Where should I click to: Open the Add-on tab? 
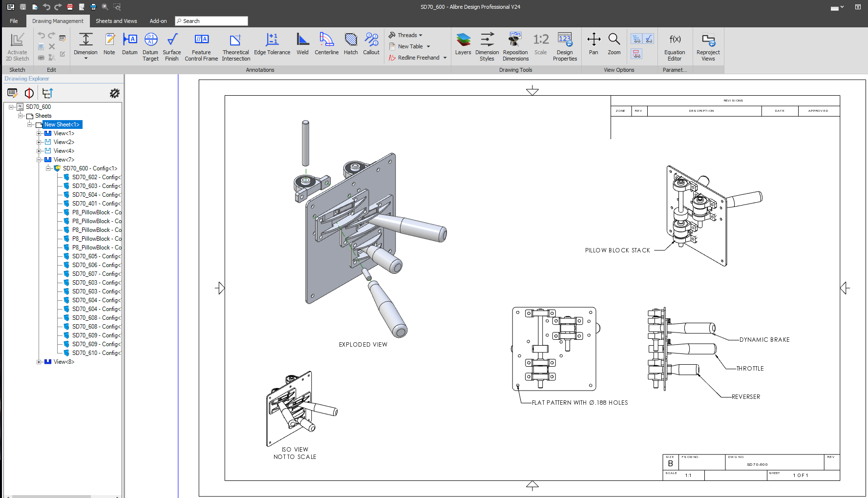[x=158, y=21]
